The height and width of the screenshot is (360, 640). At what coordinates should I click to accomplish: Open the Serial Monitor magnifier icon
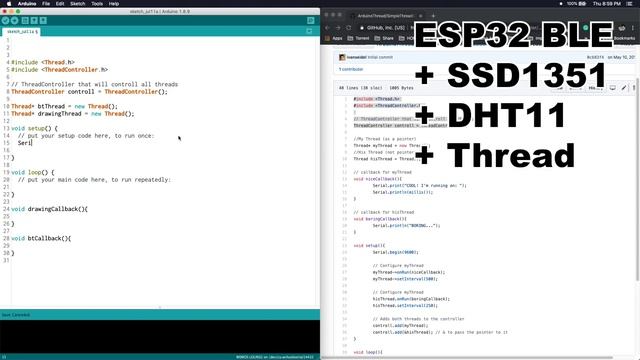[311, 20]
